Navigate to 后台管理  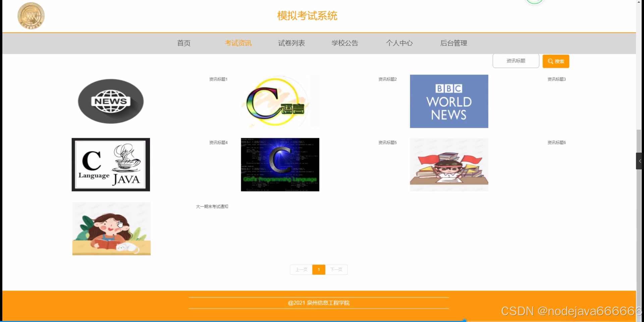(453, 43)
